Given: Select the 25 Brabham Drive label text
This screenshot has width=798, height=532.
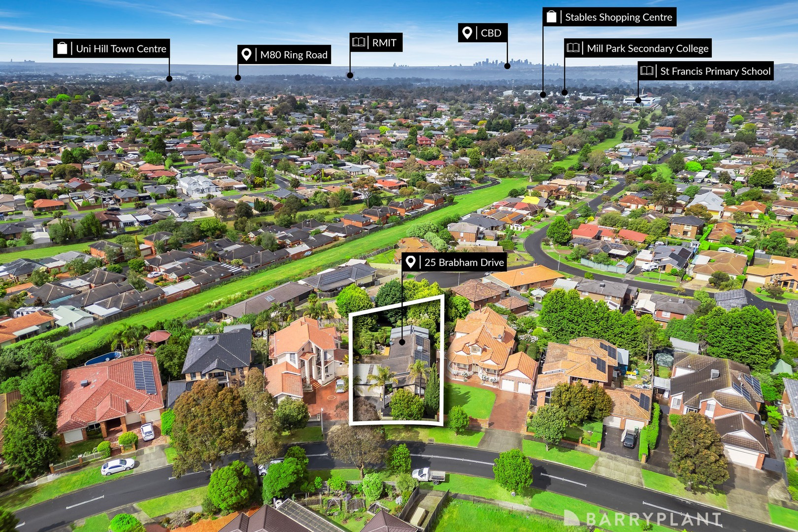Looking at the screenshot, I should click(464, 262).
